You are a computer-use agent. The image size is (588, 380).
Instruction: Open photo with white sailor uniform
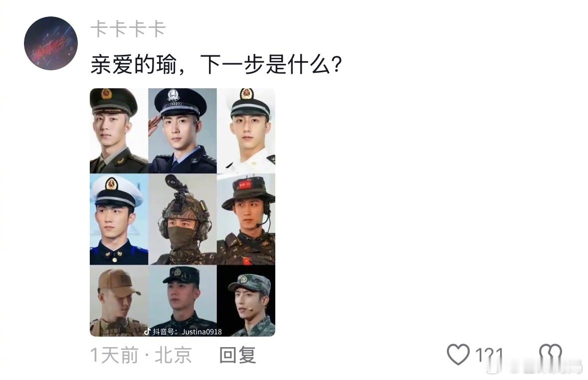click(246, 131)
